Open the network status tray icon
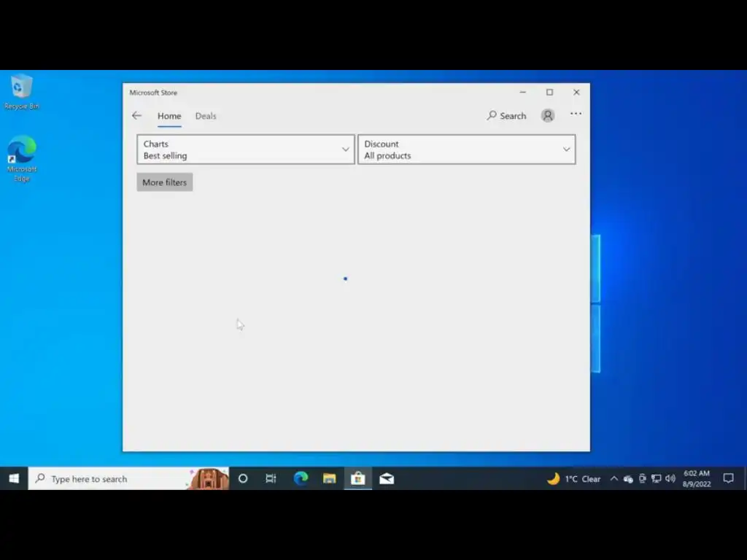The height and width of the screenshot is (560, 747). pyautogui.click(x=656, y=479)
